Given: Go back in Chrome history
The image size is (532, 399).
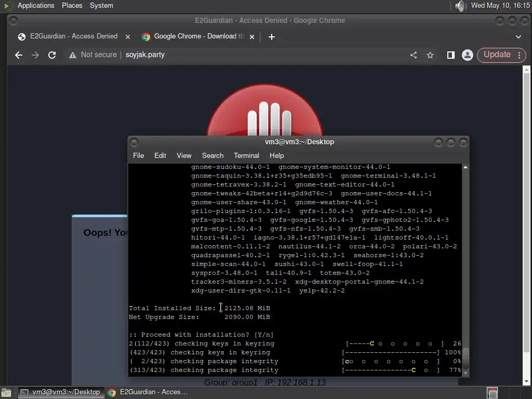Looking at the screenshot, I should [x=19, y=55].
